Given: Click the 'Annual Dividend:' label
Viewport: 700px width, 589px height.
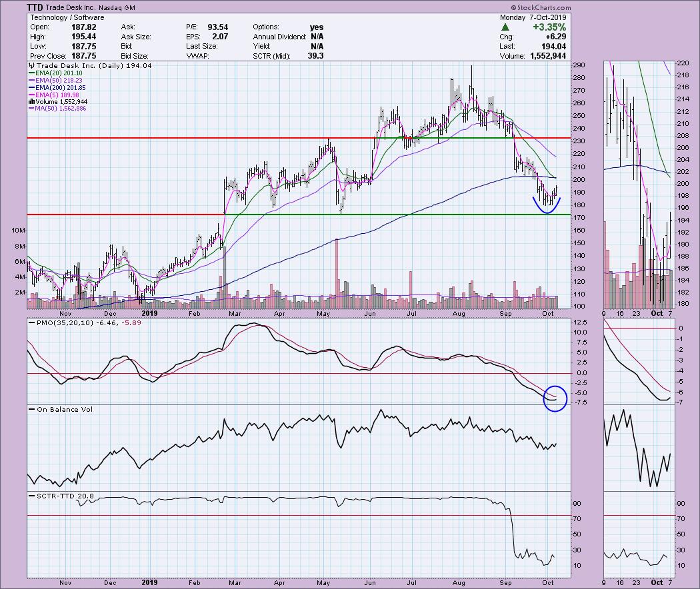Looking at the screenshot, I should [279, 37].
